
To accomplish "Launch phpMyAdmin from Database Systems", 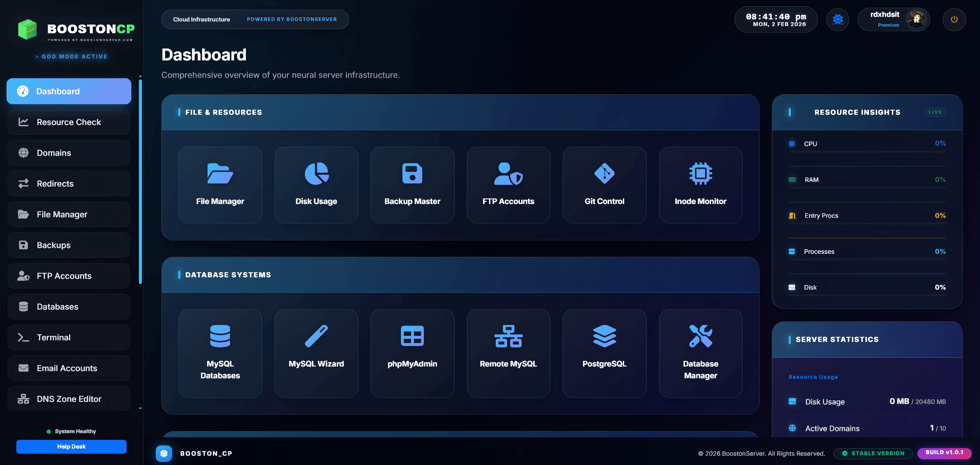I will 412,353.
